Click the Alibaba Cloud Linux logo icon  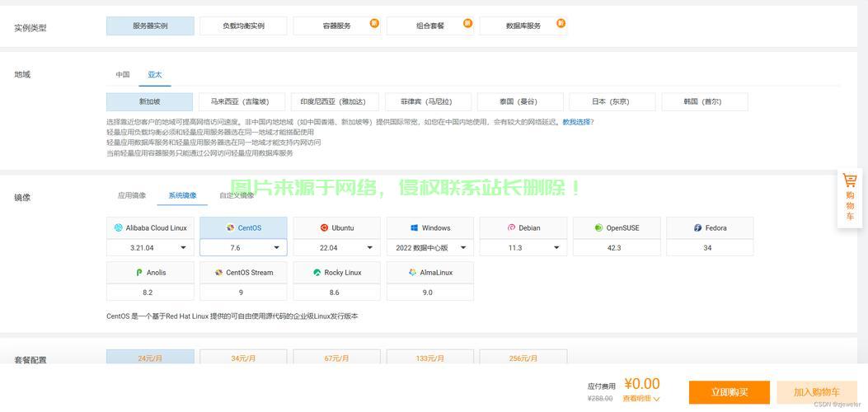[x=118, y=228]
